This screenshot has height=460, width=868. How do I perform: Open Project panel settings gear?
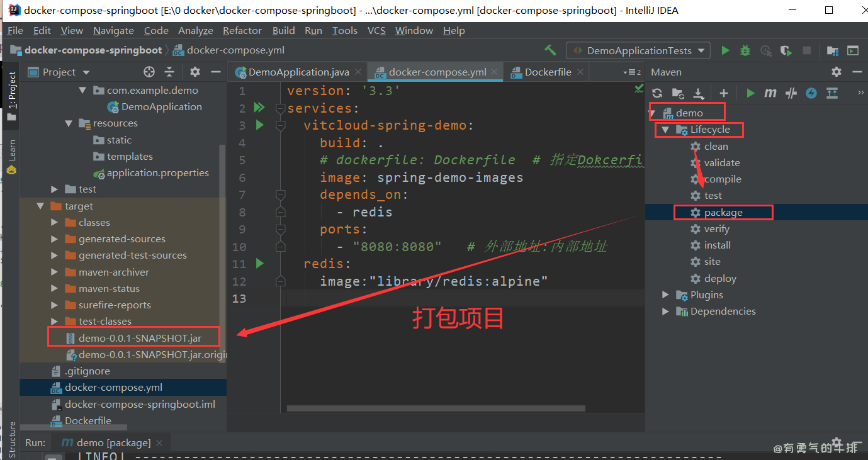point(195,72)
